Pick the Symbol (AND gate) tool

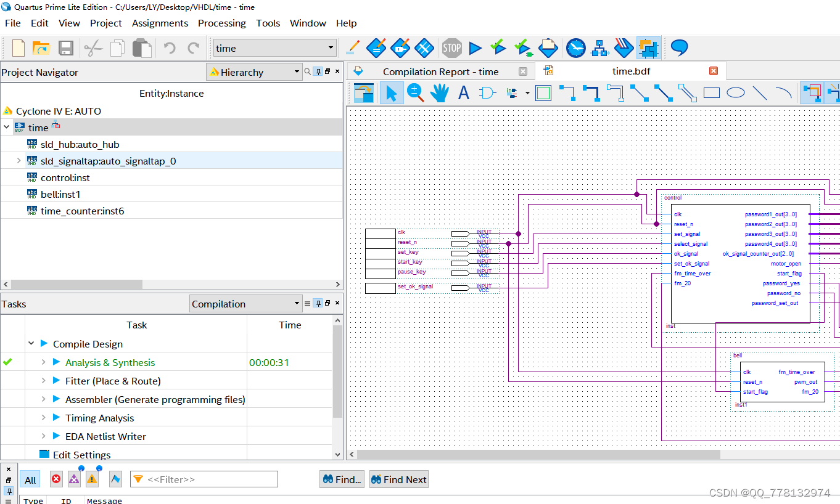[488, 93]
